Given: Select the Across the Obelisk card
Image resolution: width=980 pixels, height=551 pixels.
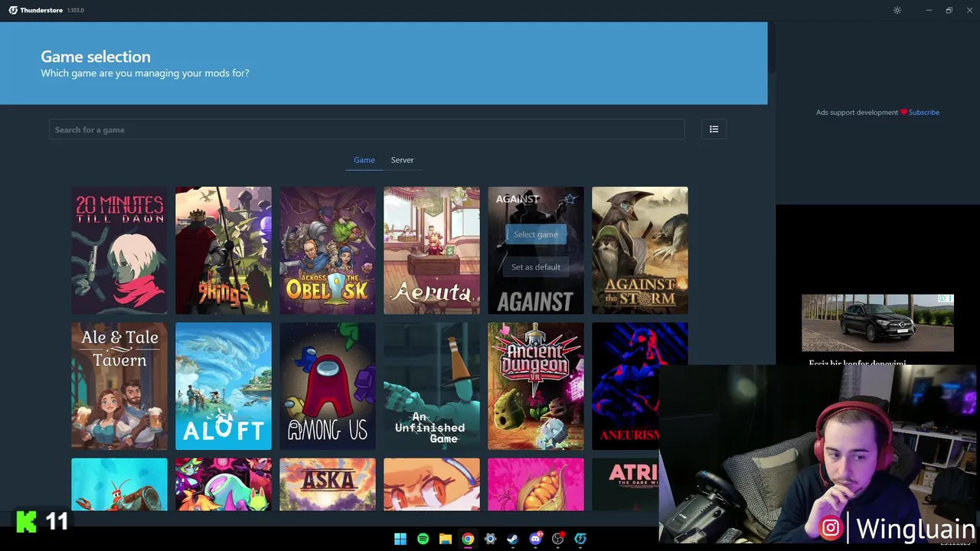Looking at the screenshot, I should click(328, 250).
